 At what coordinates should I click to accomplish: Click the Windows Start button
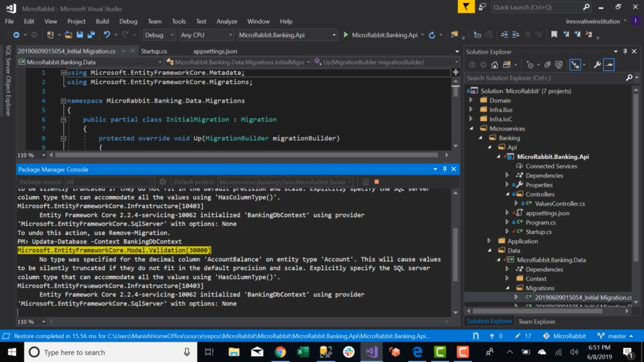tap(12, 352)
